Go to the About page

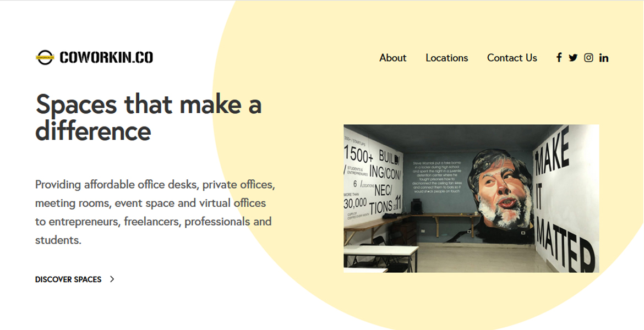coord(392,58)
